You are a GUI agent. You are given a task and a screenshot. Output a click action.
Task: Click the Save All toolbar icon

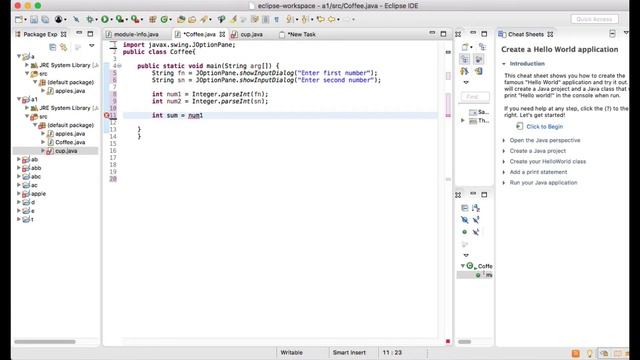[x=45, y=19]
